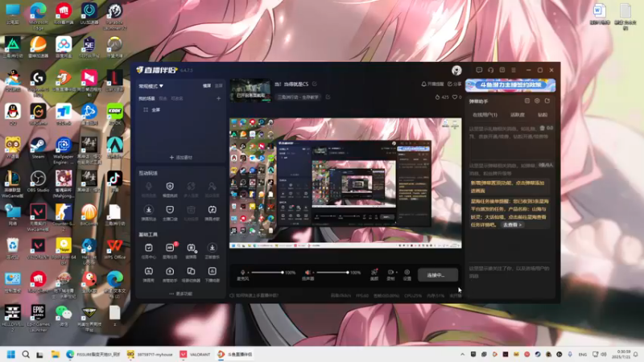Viewport: 644px width, 362px height.
Task: Open microphone device dropdown arrow
Action: tap(248, 273)
